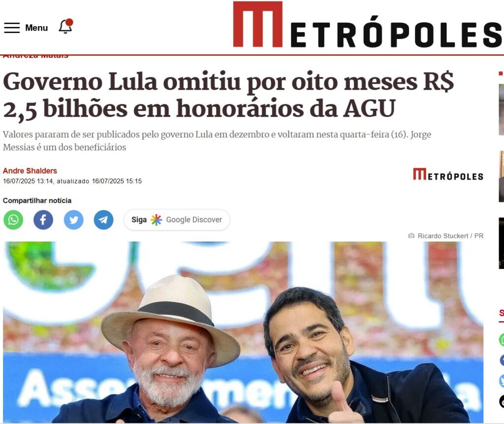Viewport: 504px width, 424px height.
Task: Share the article on Twitter
Action: click(74, 220)
